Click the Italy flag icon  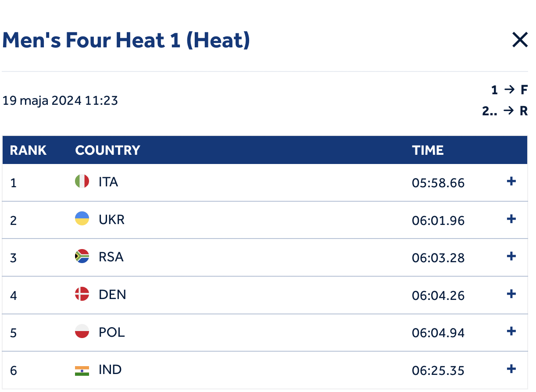82,182
